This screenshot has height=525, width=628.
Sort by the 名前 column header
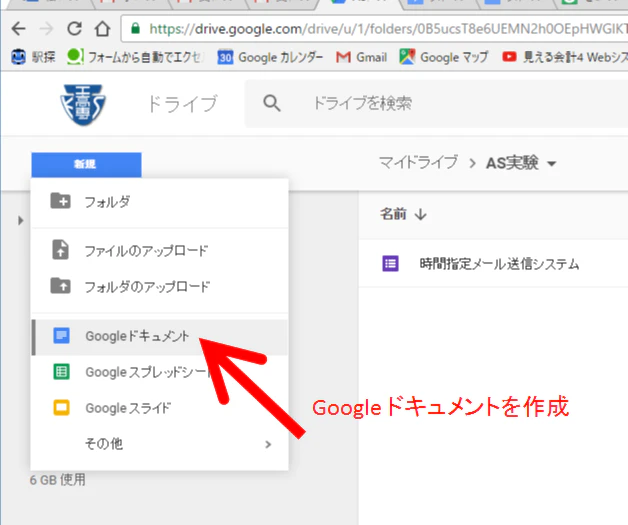(393, 214)
